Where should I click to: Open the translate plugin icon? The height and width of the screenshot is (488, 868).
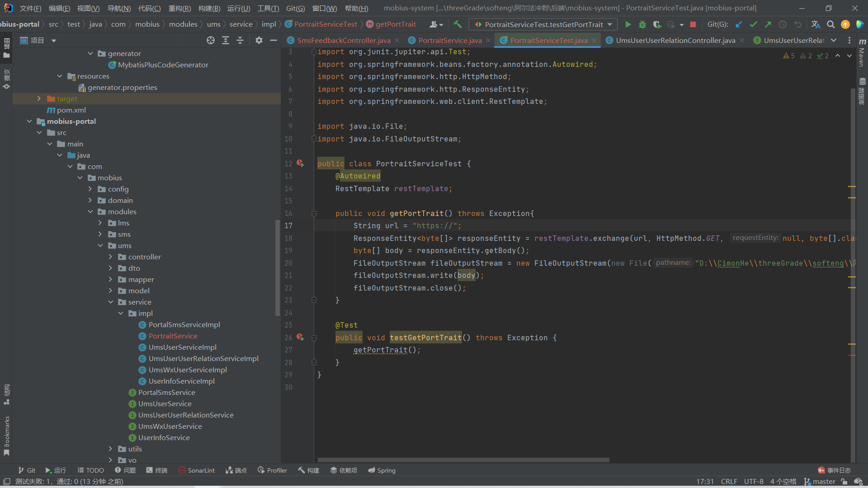tap(816, 24)
